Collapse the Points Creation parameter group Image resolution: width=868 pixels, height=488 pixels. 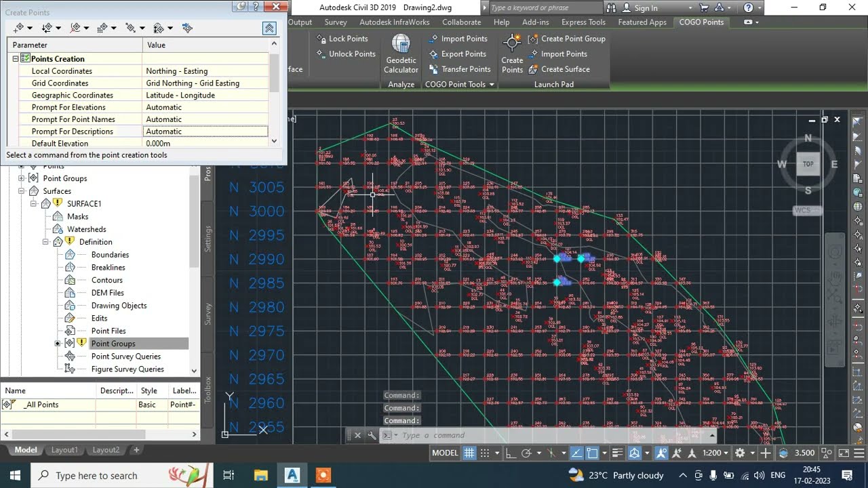point(15,59)
